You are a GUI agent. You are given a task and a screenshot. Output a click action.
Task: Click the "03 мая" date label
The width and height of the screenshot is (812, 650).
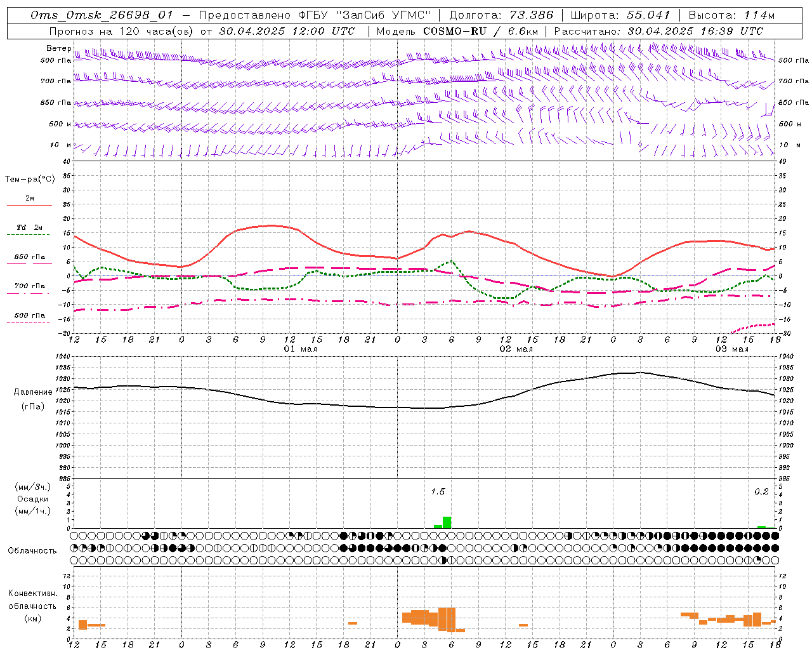732,349
